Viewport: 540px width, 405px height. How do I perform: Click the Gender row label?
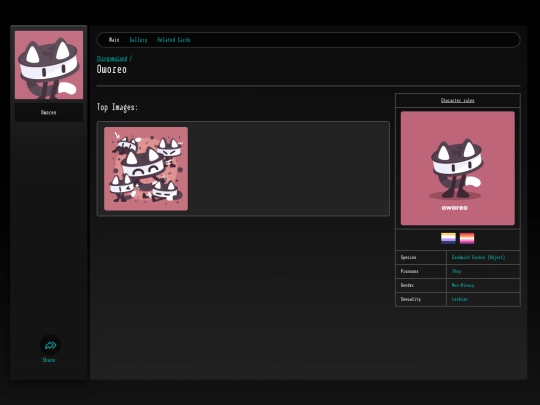pos(407,285)
